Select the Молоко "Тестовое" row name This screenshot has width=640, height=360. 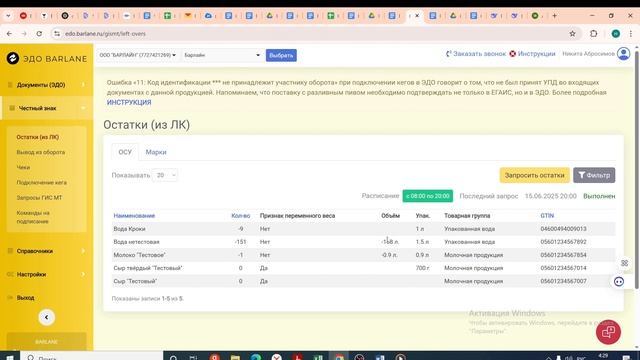click(x=139, y=255)
